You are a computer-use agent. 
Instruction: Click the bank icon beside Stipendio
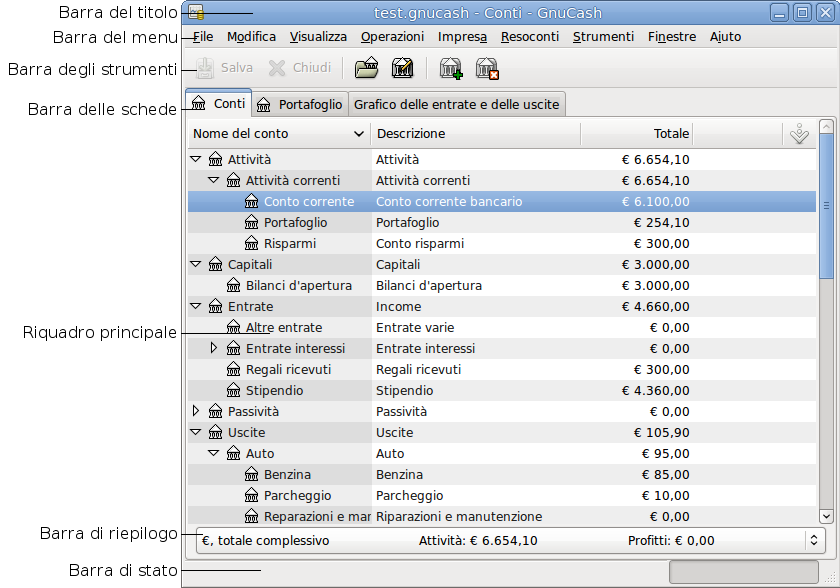point(233,390)
